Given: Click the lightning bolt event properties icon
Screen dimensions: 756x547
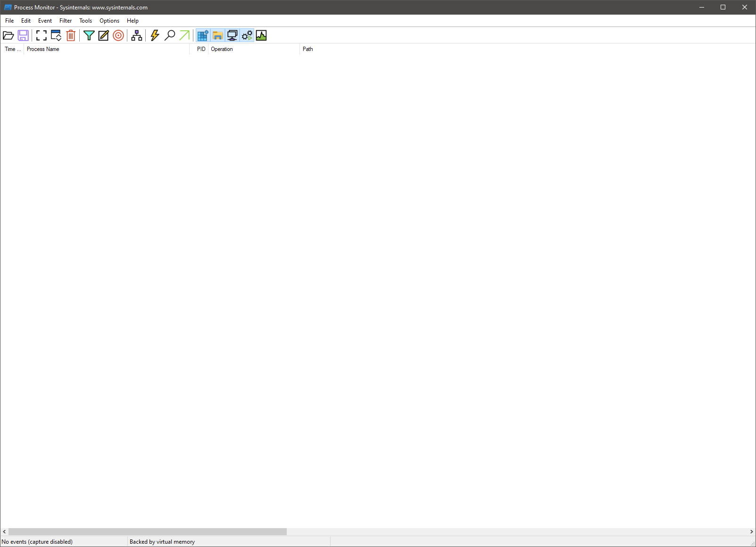Looking at the screenshot, I should (x=155, y=35).
